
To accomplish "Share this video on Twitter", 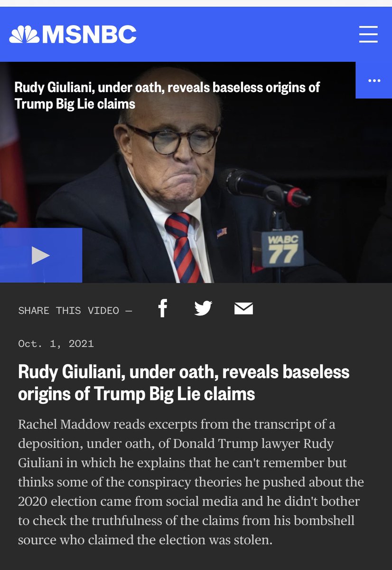I will (x=203, y=309).
